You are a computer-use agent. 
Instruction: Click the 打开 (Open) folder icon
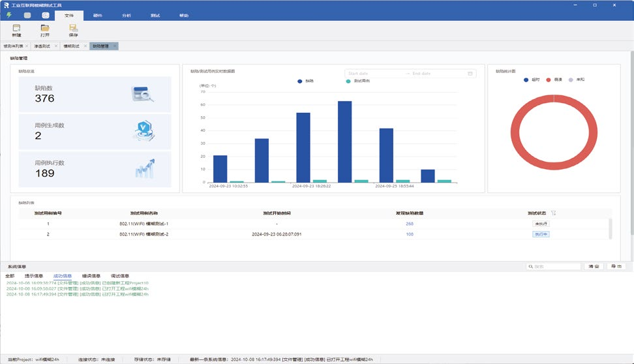click(45, 28)
